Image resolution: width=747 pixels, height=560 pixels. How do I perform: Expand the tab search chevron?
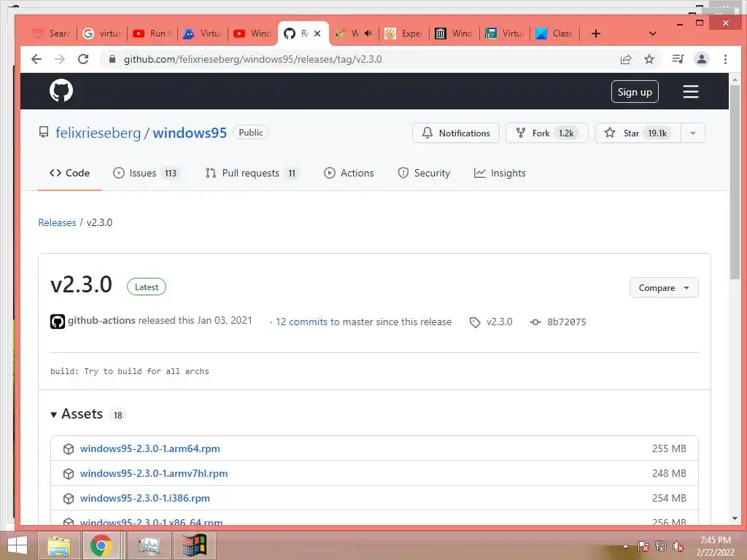point(653,34)
